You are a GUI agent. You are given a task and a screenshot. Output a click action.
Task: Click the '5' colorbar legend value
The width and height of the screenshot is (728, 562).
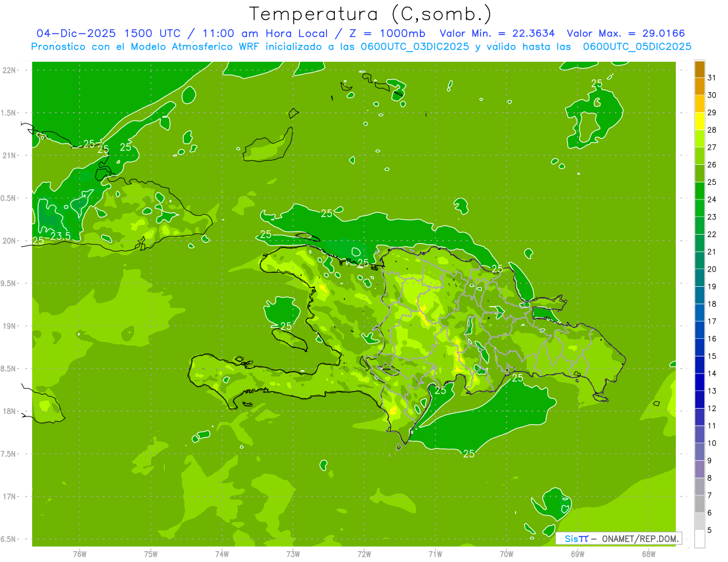pyautogui.click(x=710, y=530)
